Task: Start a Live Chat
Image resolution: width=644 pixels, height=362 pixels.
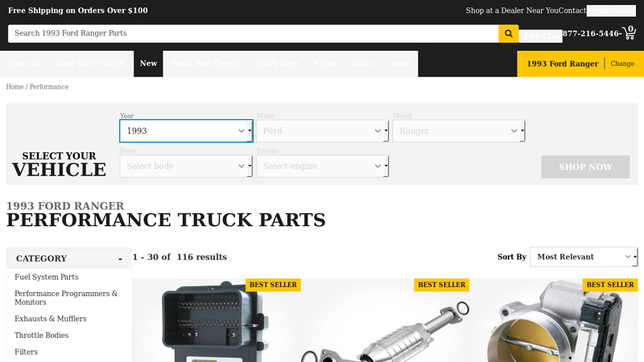Action: click(540, 36)
